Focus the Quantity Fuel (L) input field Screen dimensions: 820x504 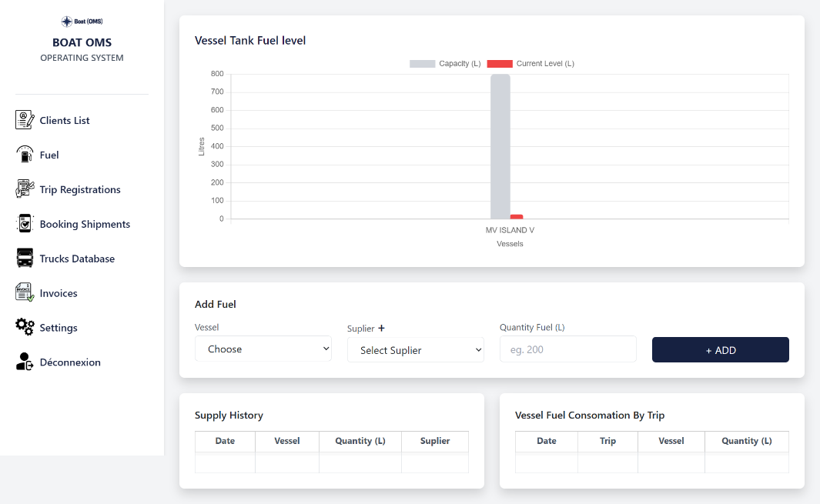pyautogui.click(x=567, y=349)
